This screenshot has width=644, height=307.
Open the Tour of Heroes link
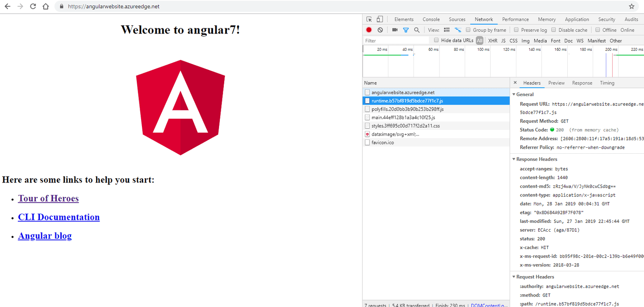(48, 198)
